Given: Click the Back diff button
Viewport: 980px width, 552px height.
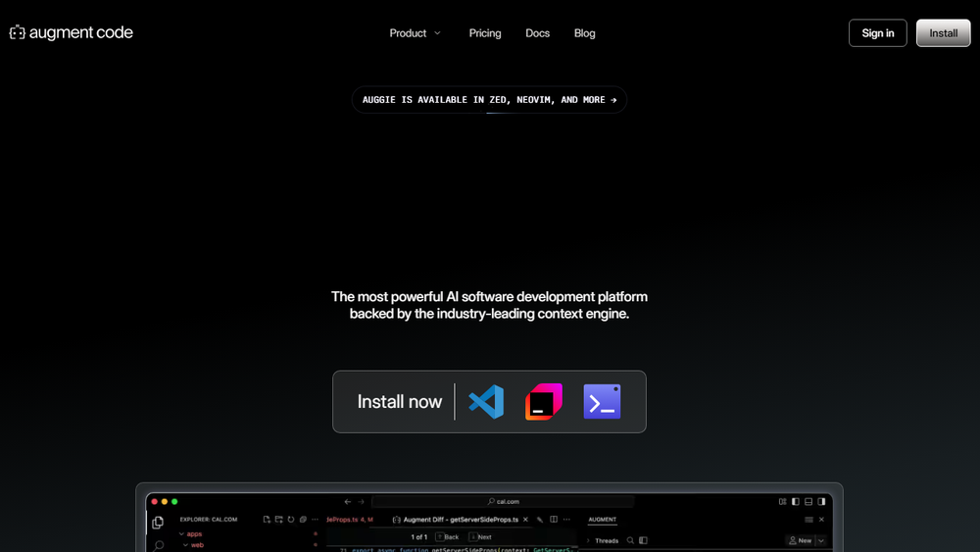Looking at the screenshot, I should 448,537.
